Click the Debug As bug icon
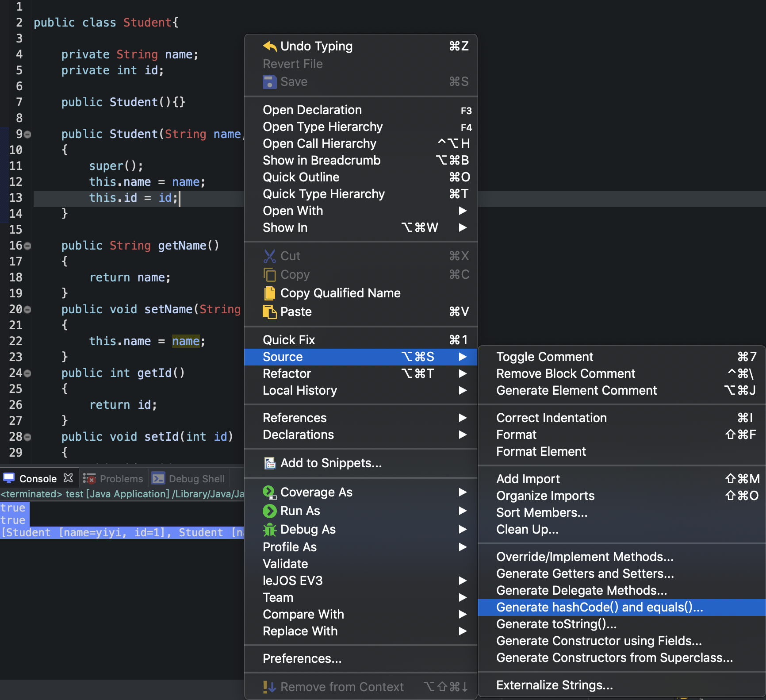 (269, 529)
